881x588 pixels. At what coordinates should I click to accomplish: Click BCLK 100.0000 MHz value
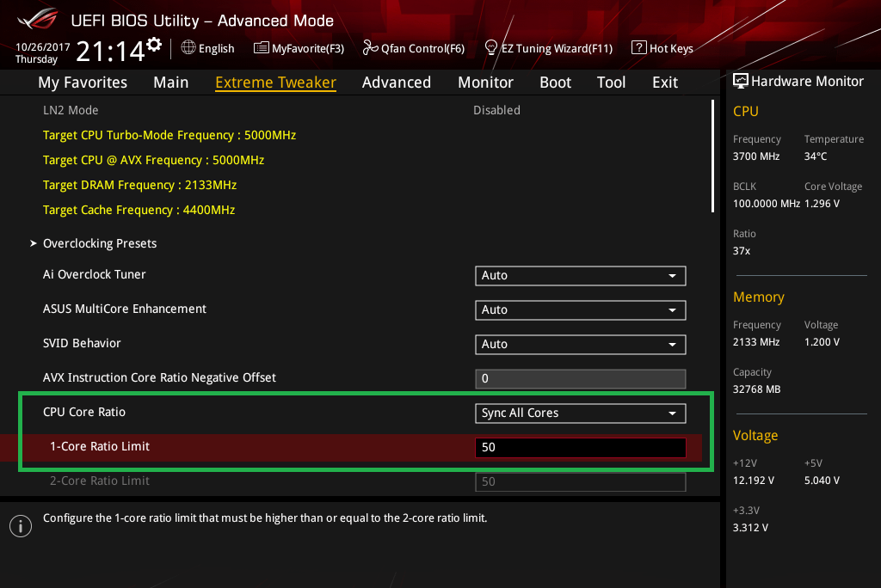click(767, 204)
